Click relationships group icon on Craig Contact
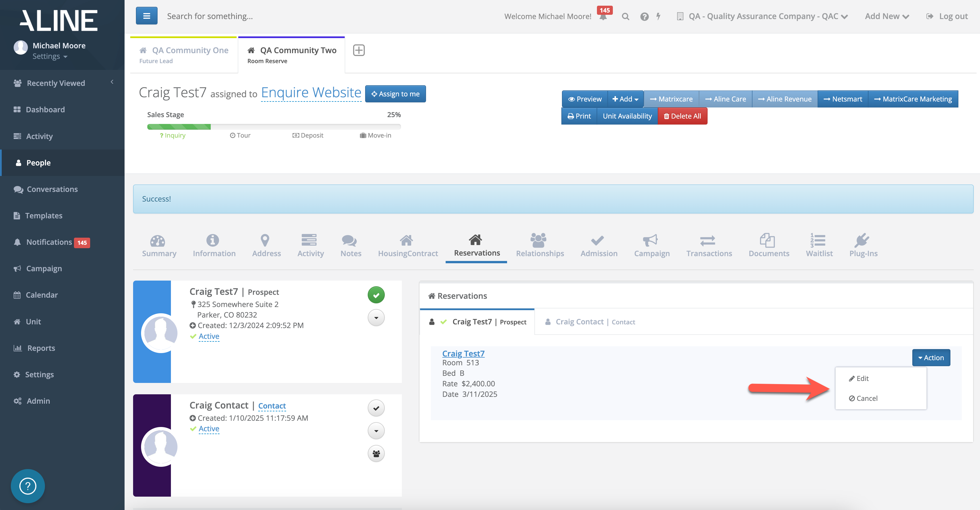 pyautogui.click(x=376, y=453)
